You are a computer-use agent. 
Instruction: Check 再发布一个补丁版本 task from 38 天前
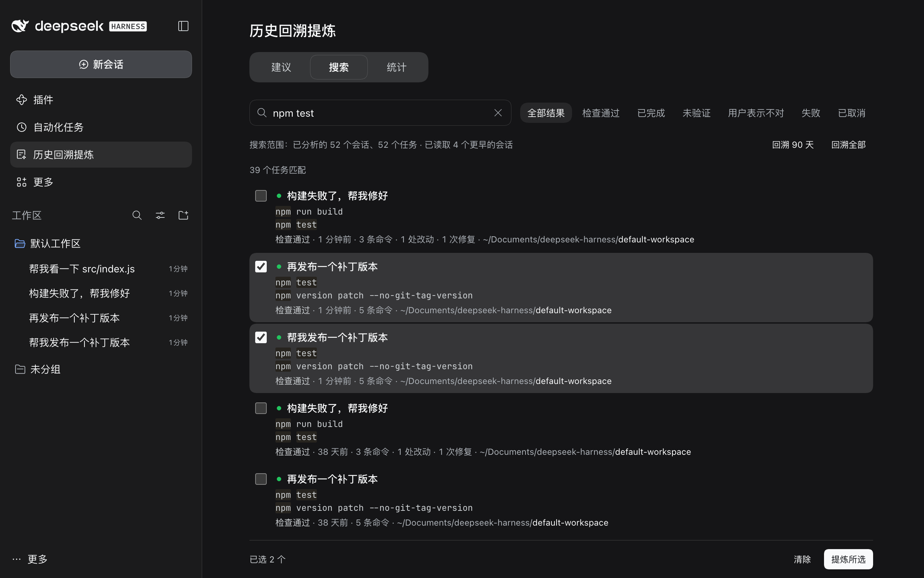point(261,479)
